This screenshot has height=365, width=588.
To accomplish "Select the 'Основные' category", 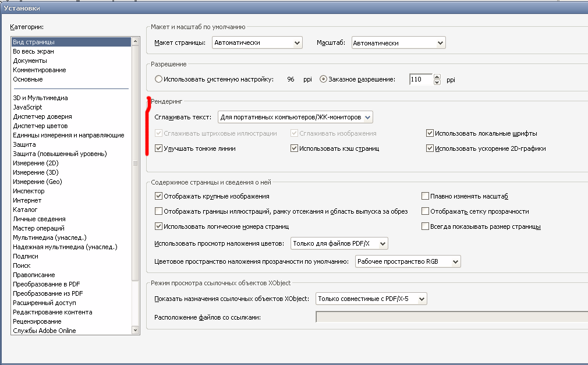I will (28, 80).
